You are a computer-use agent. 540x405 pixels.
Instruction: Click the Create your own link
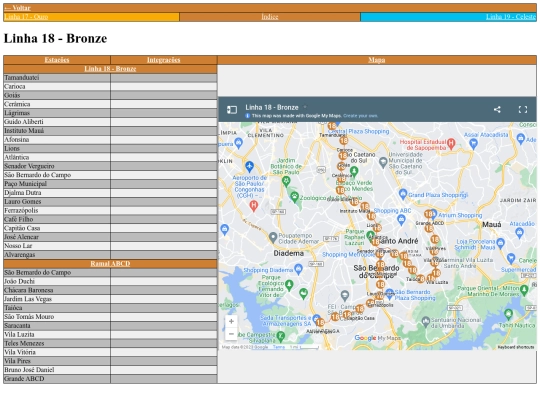tap(360, 116)
